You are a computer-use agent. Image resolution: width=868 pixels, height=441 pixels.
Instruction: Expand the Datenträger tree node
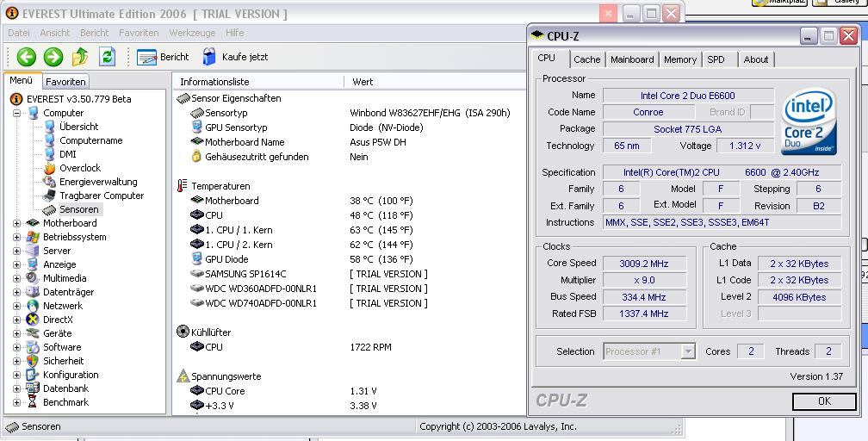pyautogui.click(x=16, y=292)
